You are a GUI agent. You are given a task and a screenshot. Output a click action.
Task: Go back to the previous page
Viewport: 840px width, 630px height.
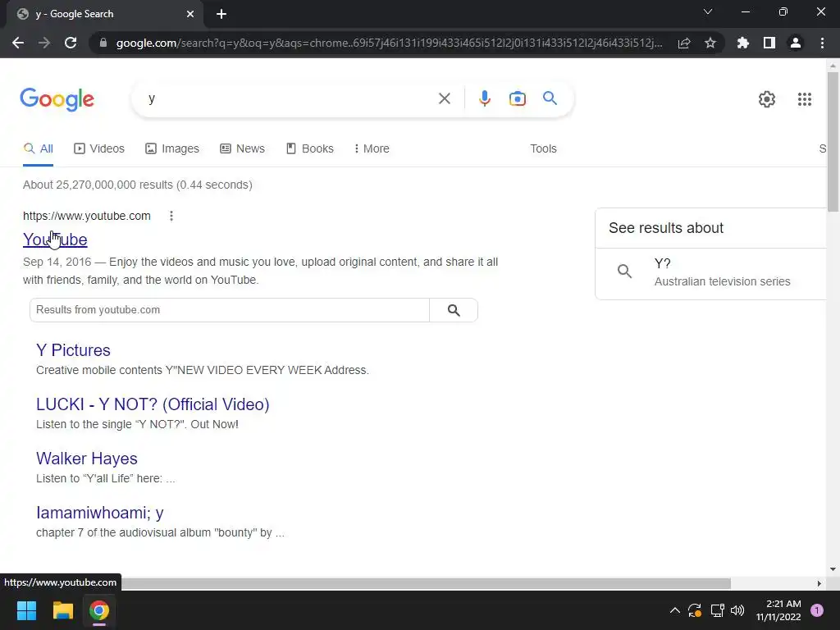[x=18, y=43]
